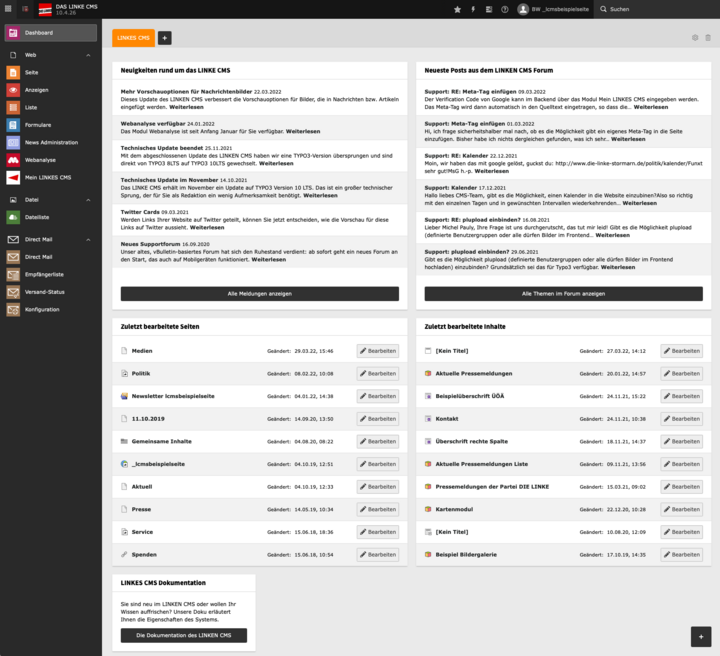Add a new dashboard tab with plus
Image resolution: width=720 pixels, height=656 pixels.
point(164,38)
